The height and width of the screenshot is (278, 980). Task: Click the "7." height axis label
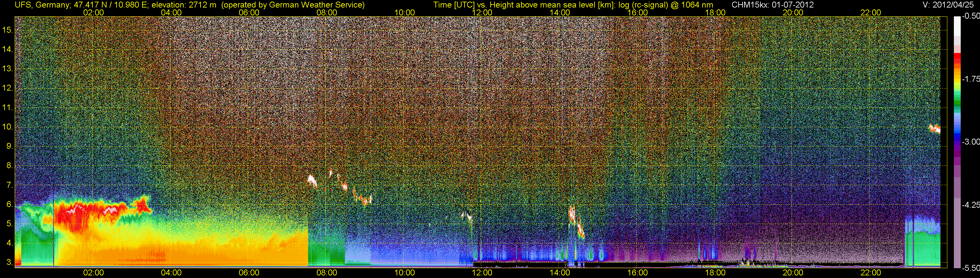point(9,185)
